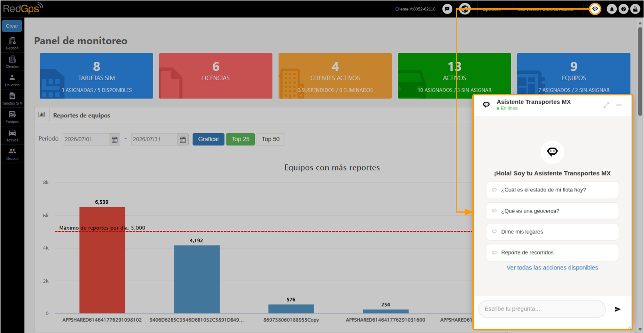Go to Clientes in the sidebar
This screenshot has width=644, height=333.
tap(12, 62)
